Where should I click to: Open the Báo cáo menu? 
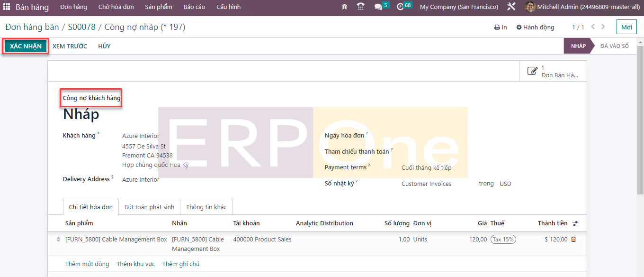(x=194, y=7)
